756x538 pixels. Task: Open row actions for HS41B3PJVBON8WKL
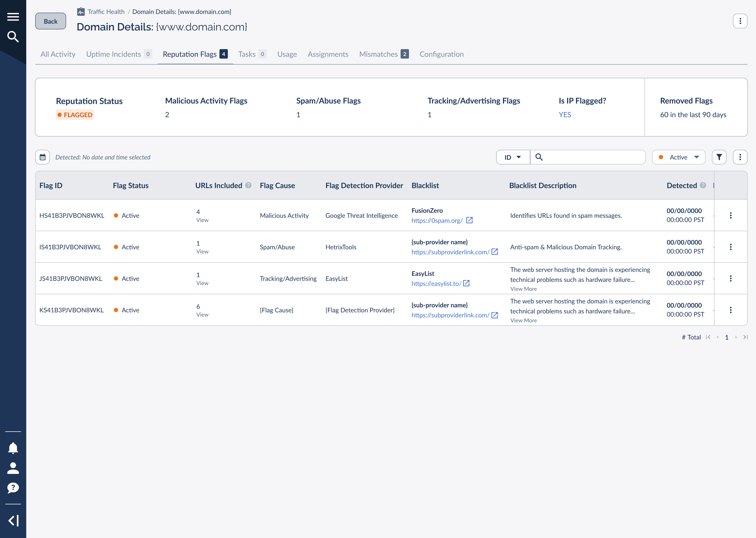[731, 215]
